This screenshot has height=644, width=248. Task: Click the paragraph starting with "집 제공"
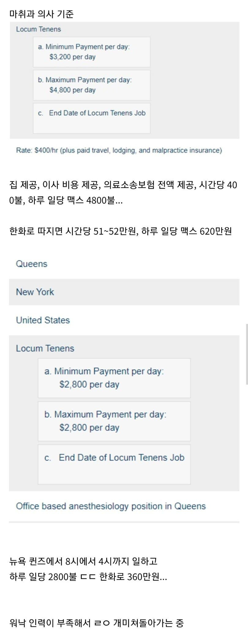pyautogui.click(x=123, y=192)
